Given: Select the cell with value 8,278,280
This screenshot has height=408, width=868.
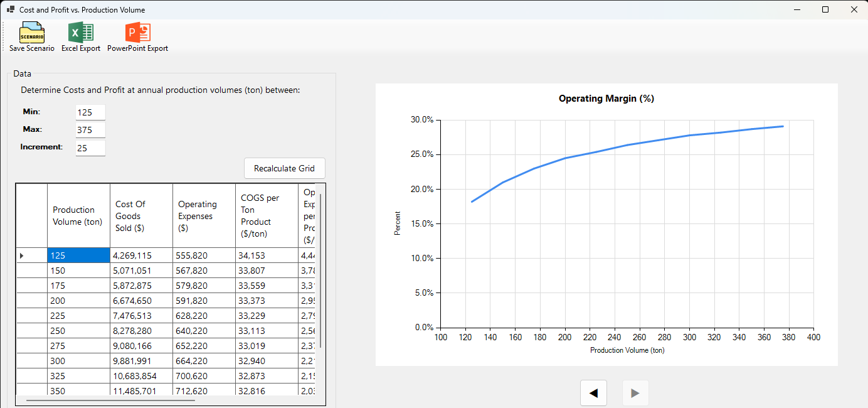Looking at the screenshot, I should (x=141, y=331).
